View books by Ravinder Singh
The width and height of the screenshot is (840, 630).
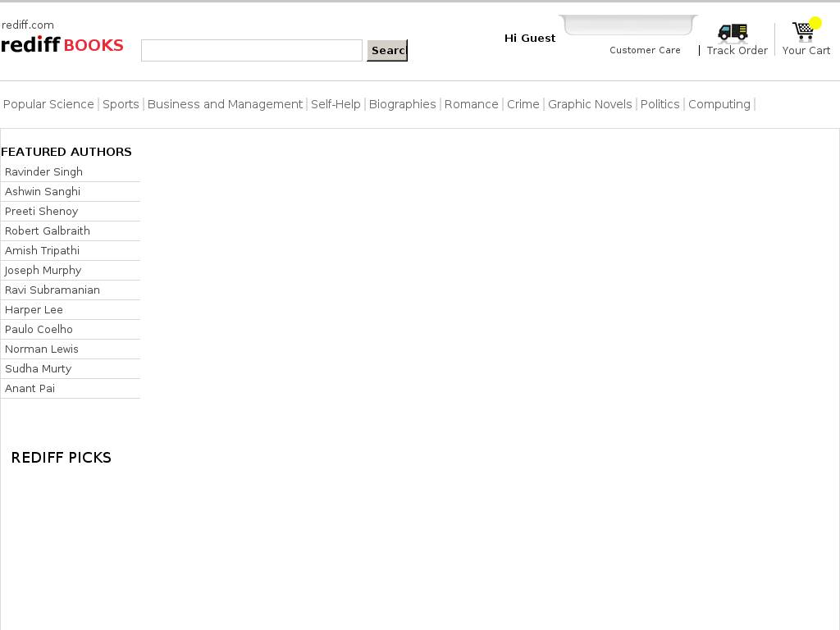pos(43,172)
